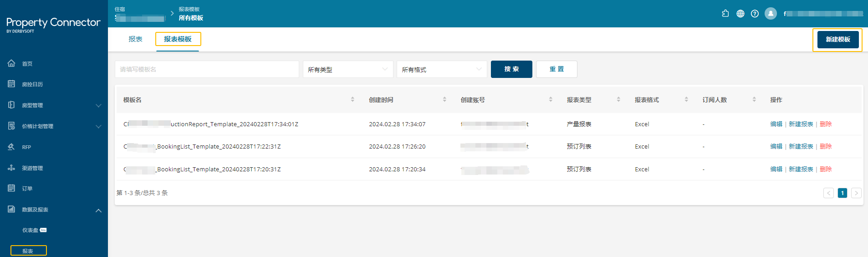Open 订单 menu item

coord(27,188)
